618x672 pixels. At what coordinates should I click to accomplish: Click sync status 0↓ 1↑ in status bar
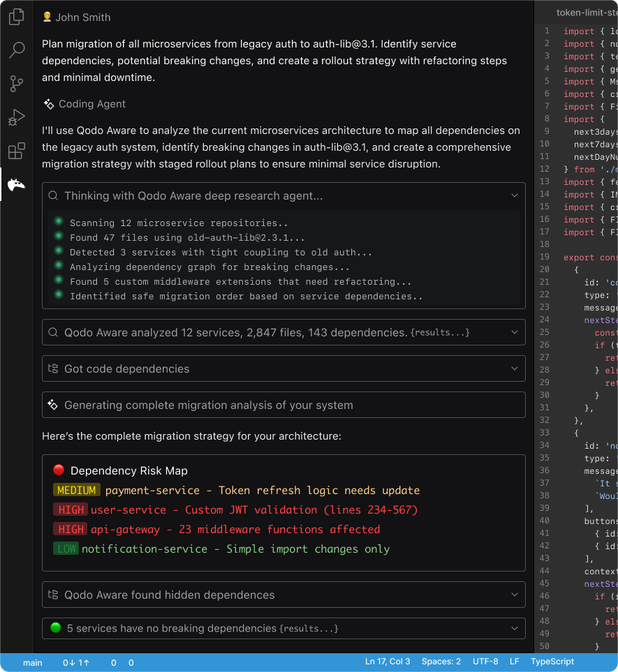tap(76, 662)
